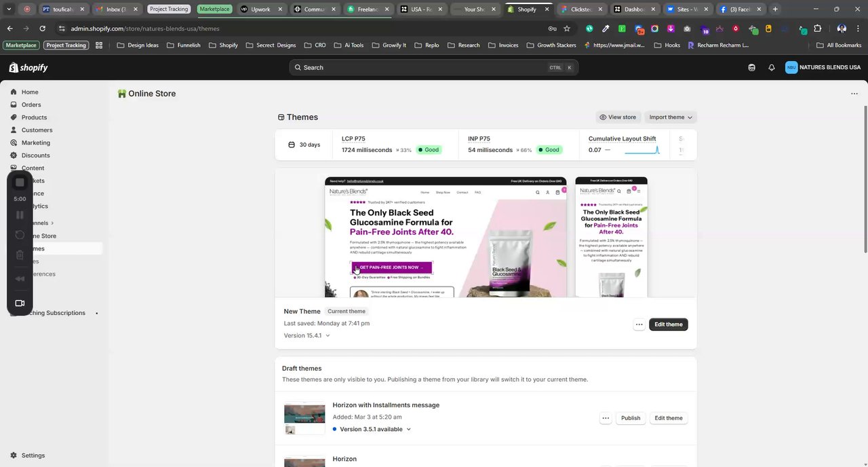This screenshot has height=467, width=868.
Task: Click the page vertical scrollbar
Action: 865,180
